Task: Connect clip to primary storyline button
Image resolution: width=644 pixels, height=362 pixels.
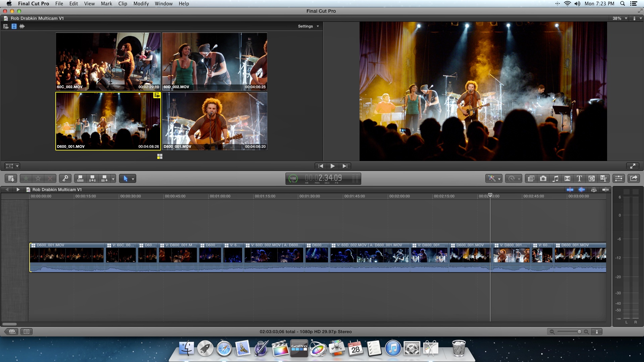Action: (80, 179)
